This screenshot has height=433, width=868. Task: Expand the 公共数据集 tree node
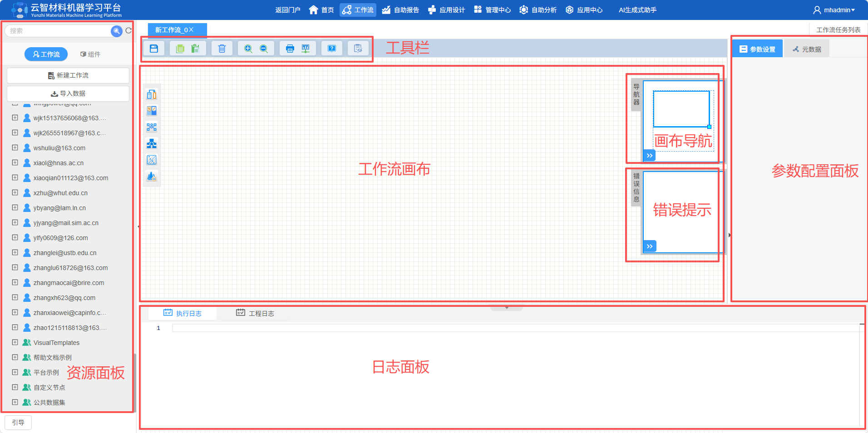pyautogui.click(x=15, y=402)
